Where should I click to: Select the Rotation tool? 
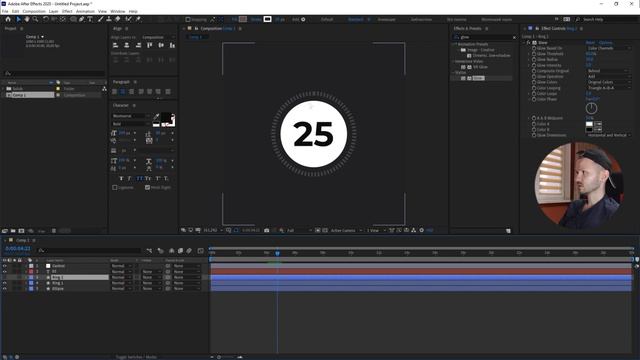point(45,19)
